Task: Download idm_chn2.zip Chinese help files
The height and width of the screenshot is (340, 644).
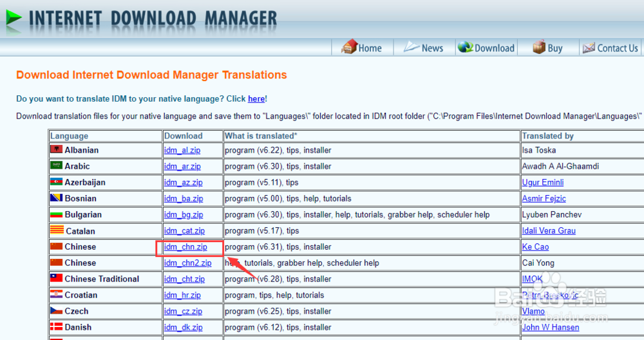Action: [x=187, y=263]
